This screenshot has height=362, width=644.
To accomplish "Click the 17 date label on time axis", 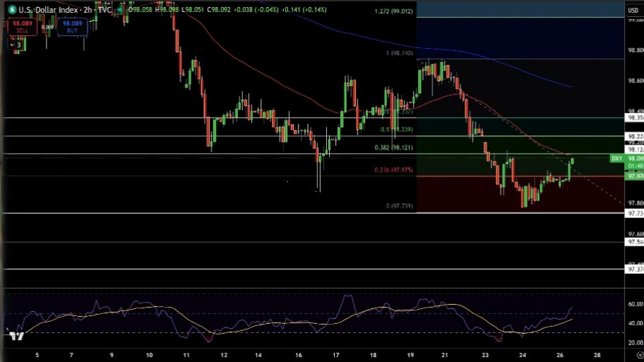I will pyautogui.click(x=336, y=355).
